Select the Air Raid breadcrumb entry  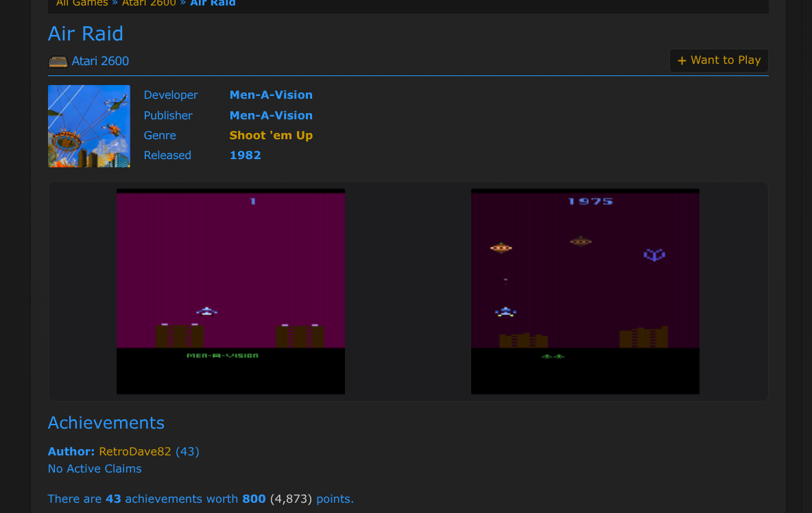click(x=213, y=3)
